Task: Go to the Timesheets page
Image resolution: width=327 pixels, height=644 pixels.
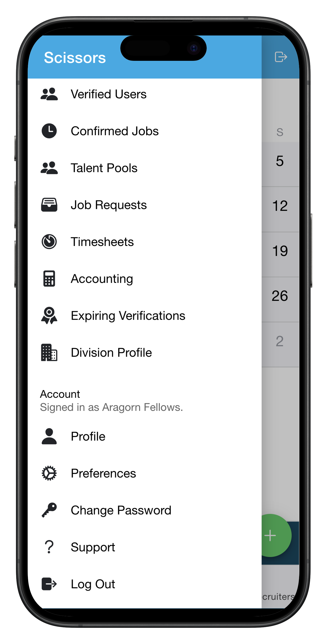Action: (102, 242)
